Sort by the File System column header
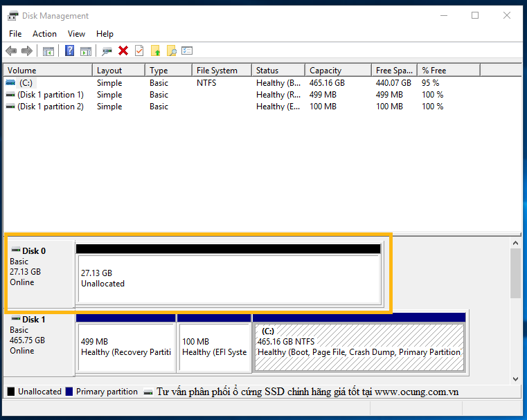 point(222,71)
